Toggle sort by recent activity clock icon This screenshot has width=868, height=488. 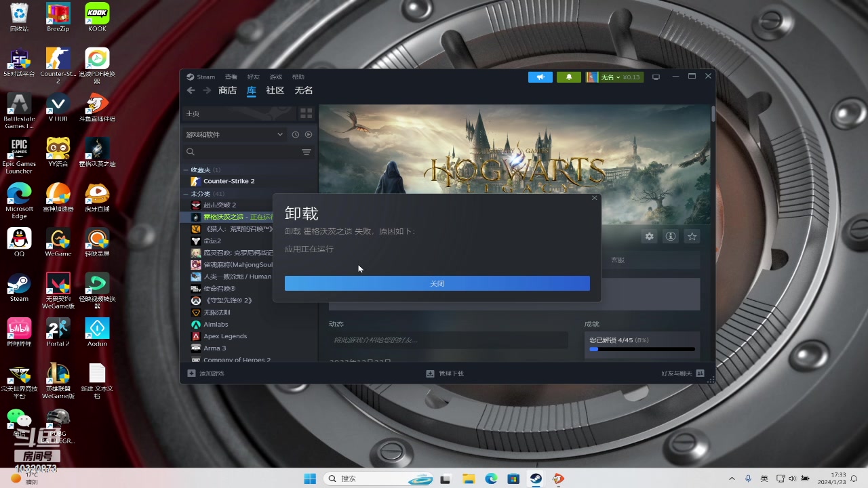tap(296, 135)
